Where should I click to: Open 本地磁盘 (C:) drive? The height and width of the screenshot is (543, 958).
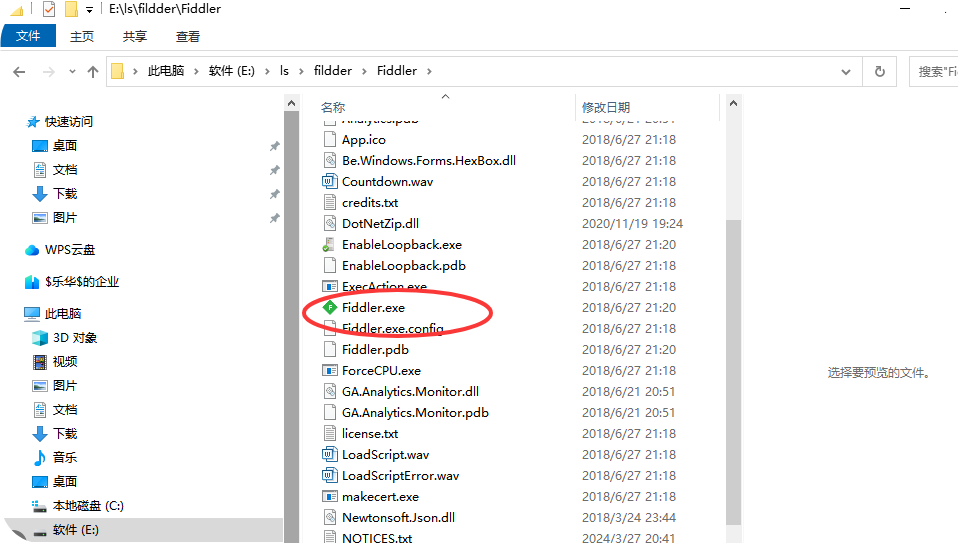(x=88, y=506)
